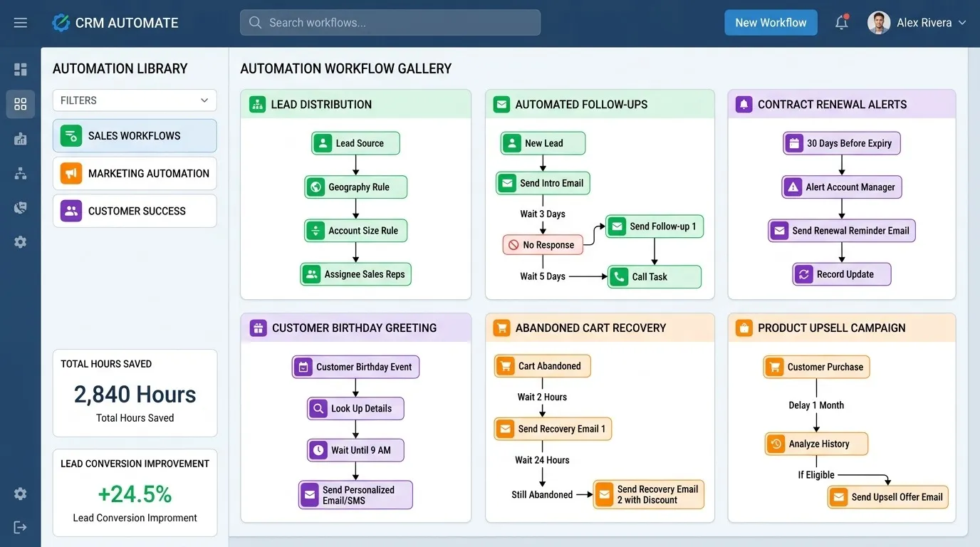
Task: Click the Automated Follow-ups envelope header icon
Action: pos(502,104)
